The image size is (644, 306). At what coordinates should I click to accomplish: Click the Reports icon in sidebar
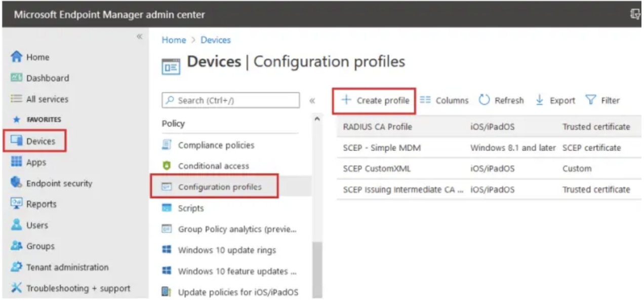[x=17, y=204]
